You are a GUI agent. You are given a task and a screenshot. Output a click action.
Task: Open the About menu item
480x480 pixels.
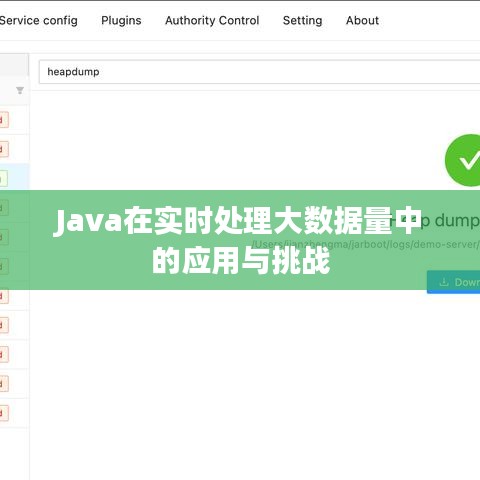(x=362, y=21)
